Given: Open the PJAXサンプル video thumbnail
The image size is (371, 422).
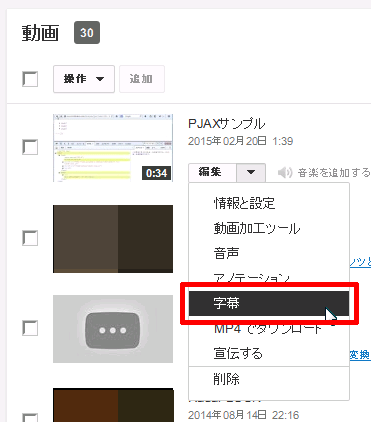Looking at the screenshot, I should coord(113,148).
